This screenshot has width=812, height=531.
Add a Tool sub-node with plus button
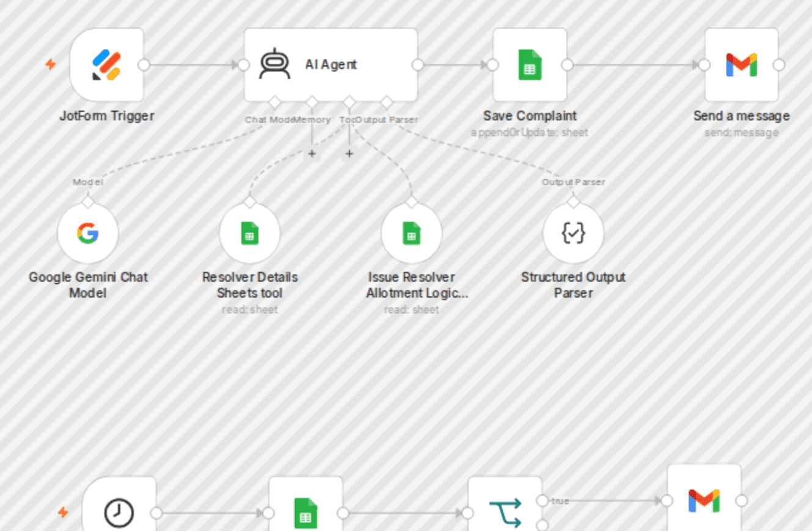[x=349, y=153]
